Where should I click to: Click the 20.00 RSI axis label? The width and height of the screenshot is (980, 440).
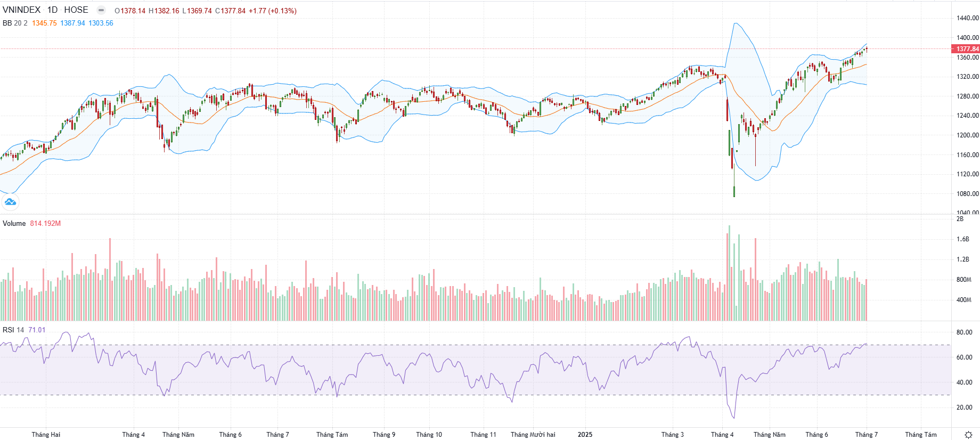[965, 408]
